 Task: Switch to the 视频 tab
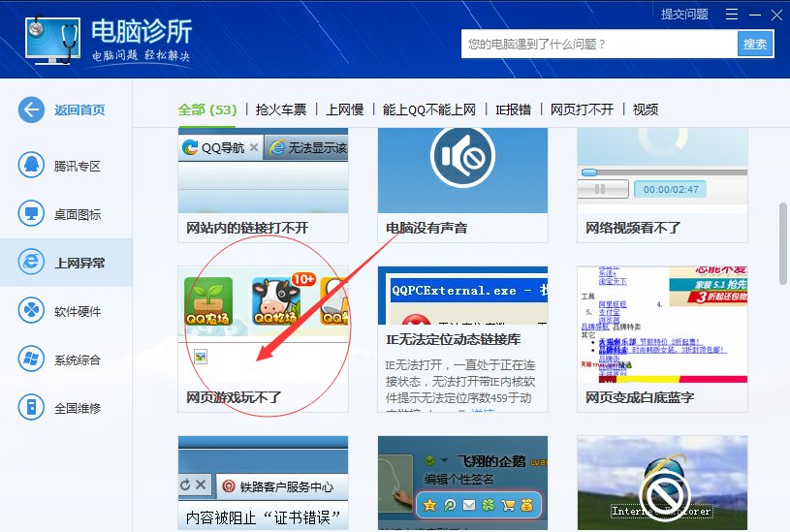(x=646, y=110)
